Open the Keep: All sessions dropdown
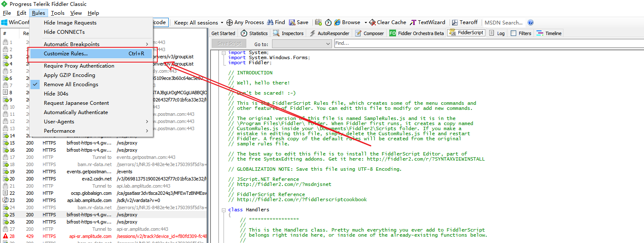The width and height of the screenshot is (644, 243). point(199,22)
